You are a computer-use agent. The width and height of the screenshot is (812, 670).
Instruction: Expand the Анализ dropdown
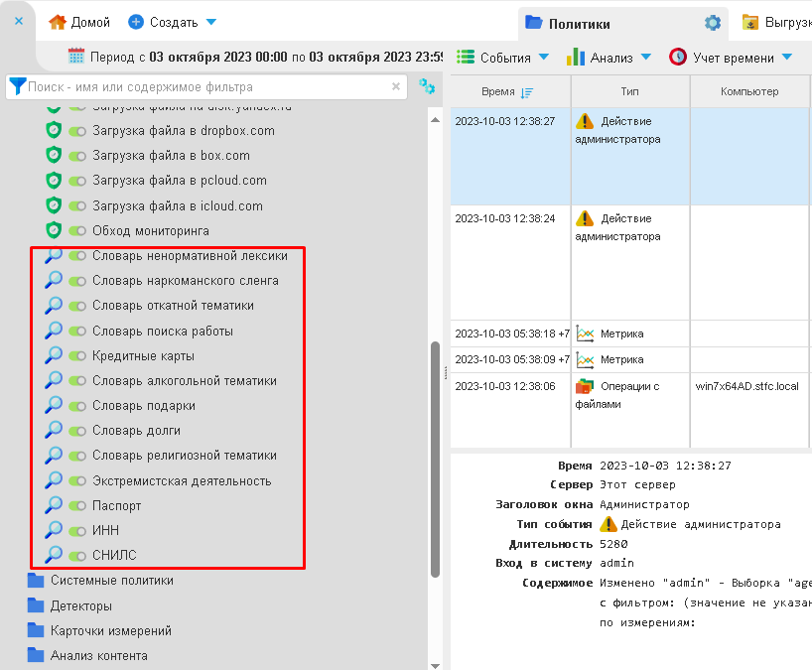(609, 58)
